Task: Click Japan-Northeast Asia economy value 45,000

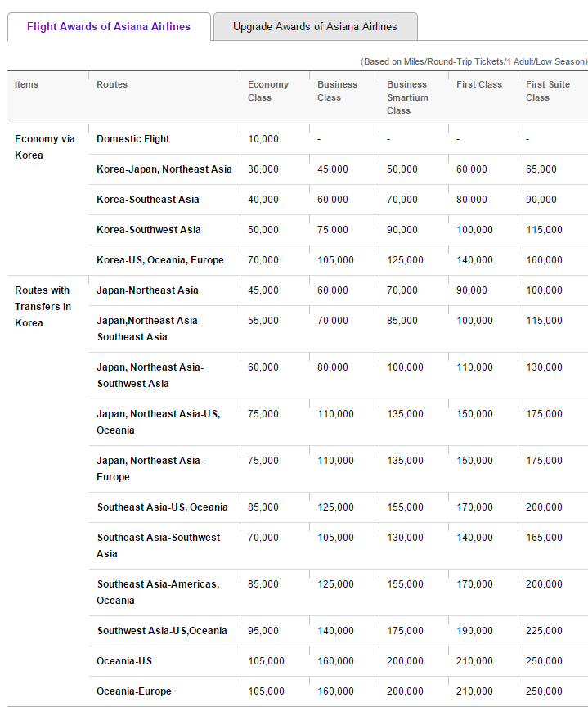Action: pyautogui.click(x=263, y=290)
